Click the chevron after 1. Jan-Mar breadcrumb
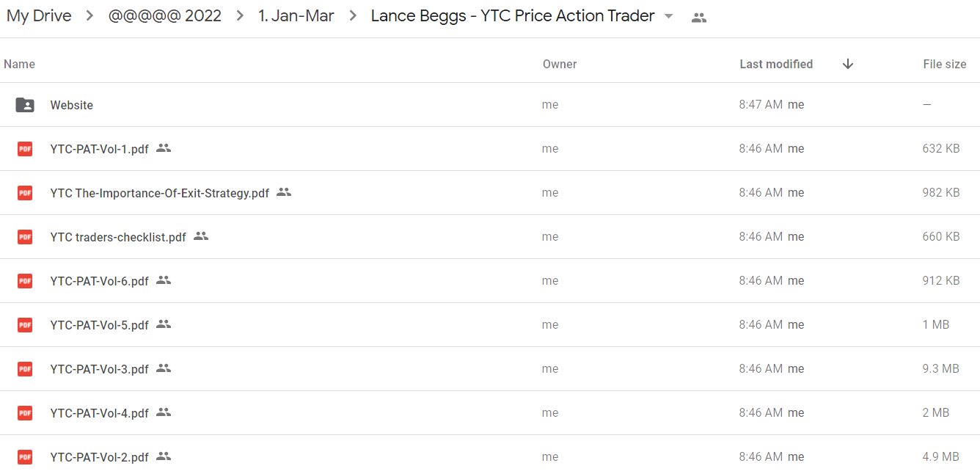This screenshot has width=980, height=474. [353, 16]
